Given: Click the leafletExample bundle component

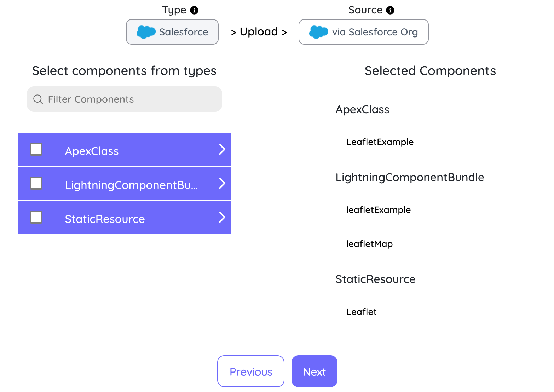Looking at the screenshot, I should point(378,210).
